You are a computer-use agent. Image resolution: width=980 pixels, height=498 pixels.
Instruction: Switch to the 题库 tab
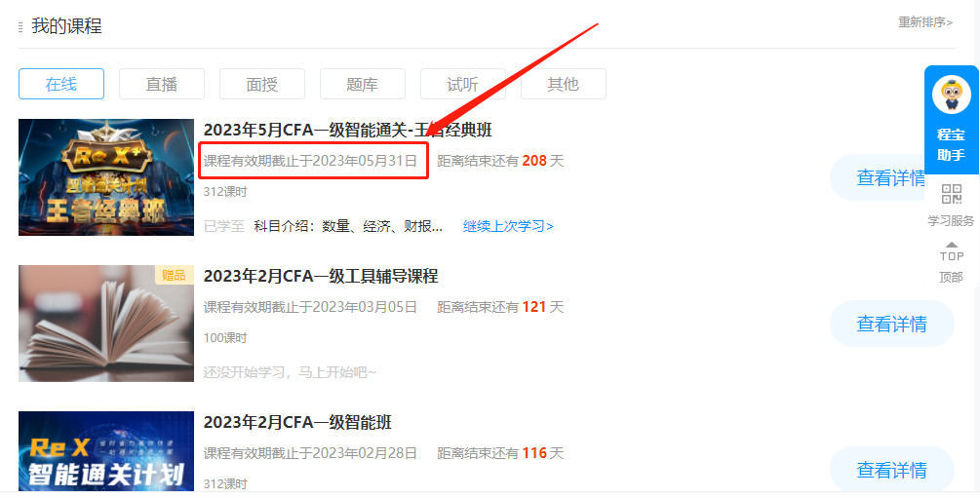click(363, 85)
